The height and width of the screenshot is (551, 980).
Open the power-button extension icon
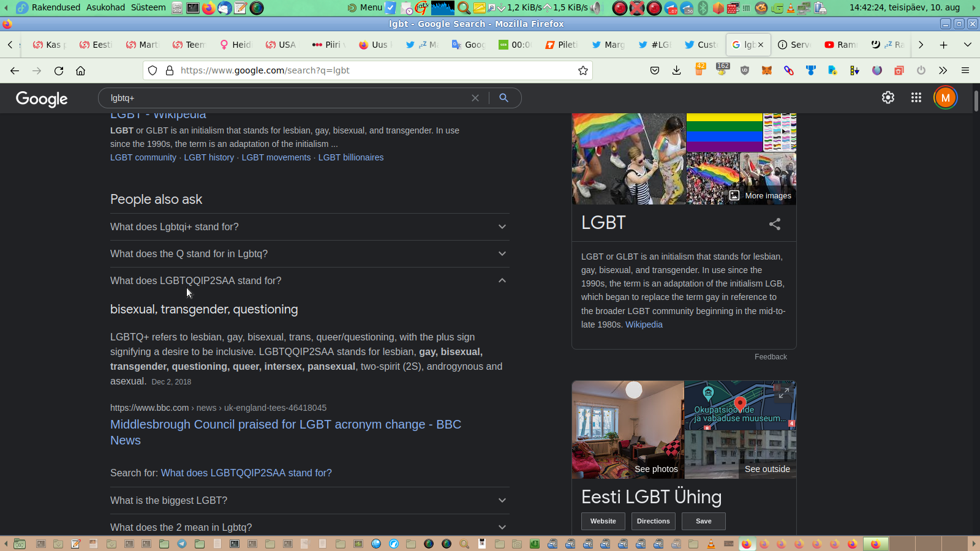click(921, 70)
